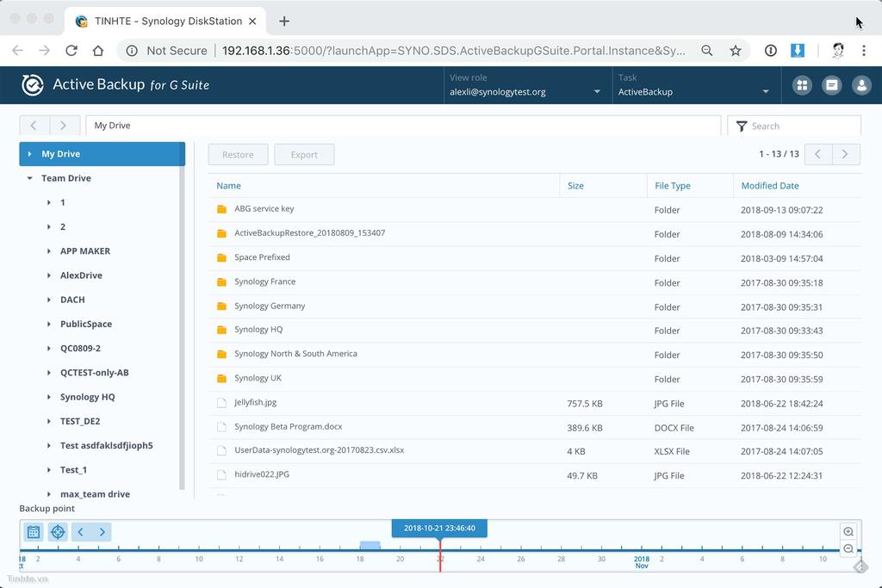
Task: Open the calendar backup point picker
Action: [x=34, y=532]
